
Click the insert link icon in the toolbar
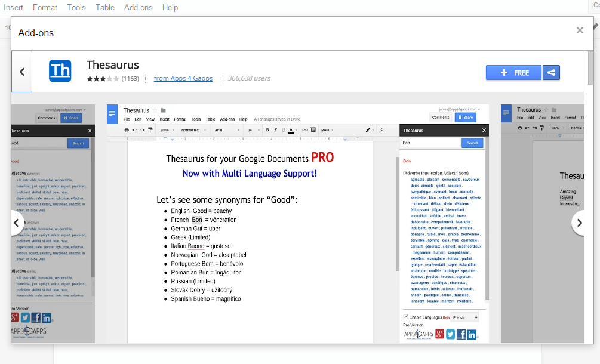pyautogui.click(x=304, y=129)
